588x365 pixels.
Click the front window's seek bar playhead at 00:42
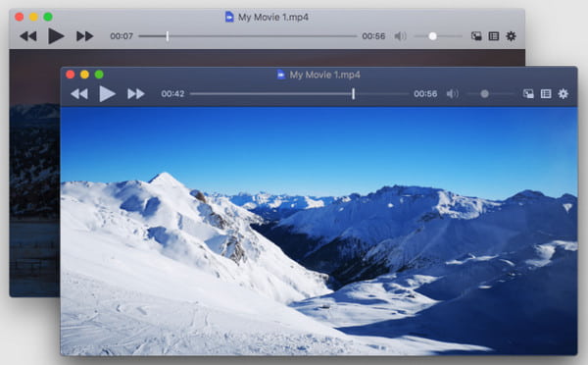353,93
